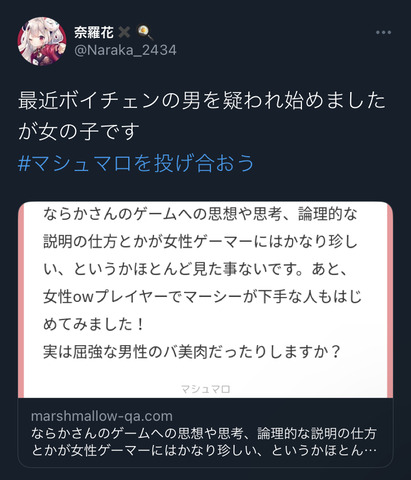Open the display name 奈羅花
The width and height of the screenshot is (411, 480).
point(94,32)
